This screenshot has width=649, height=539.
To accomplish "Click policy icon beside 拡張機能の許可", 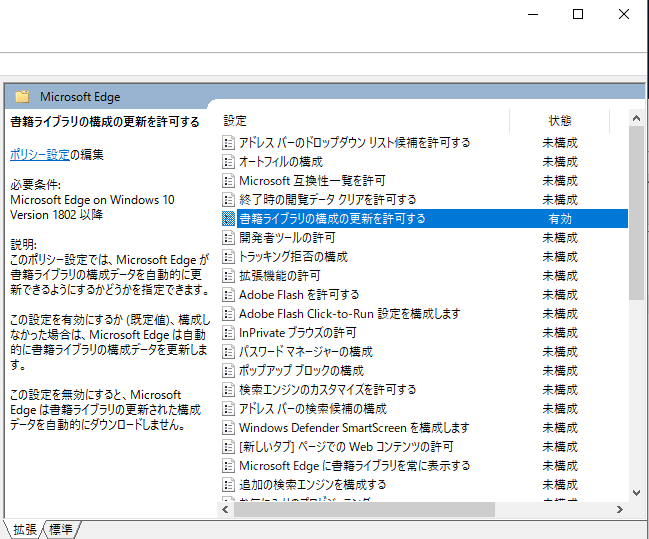I will tap(228, 276).
